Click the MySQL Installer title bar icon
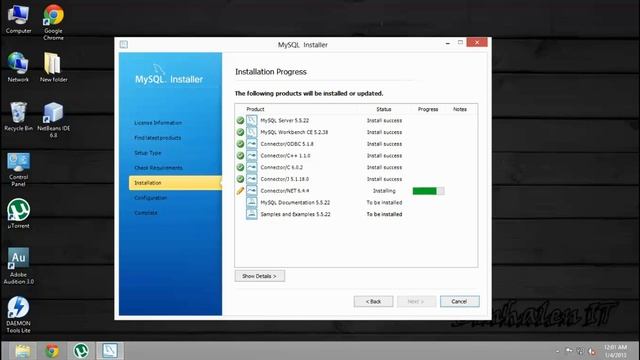Screen dimensions: 640x360 tap(124, 44)
